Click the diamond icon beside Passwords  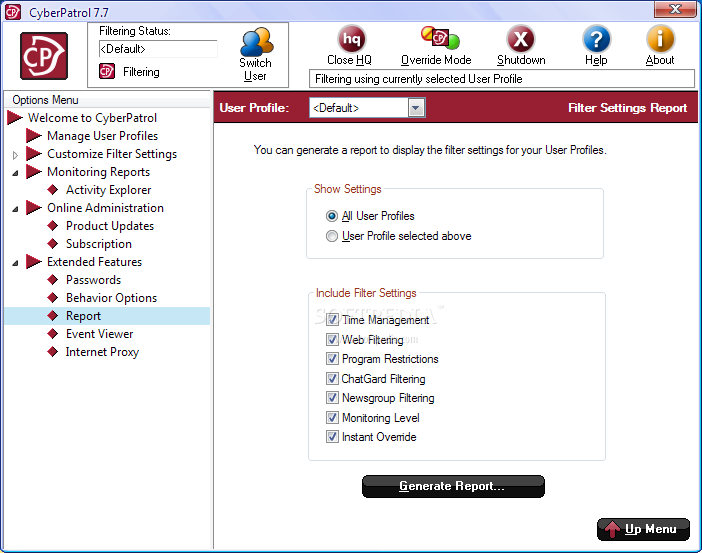tap(53, 280)
